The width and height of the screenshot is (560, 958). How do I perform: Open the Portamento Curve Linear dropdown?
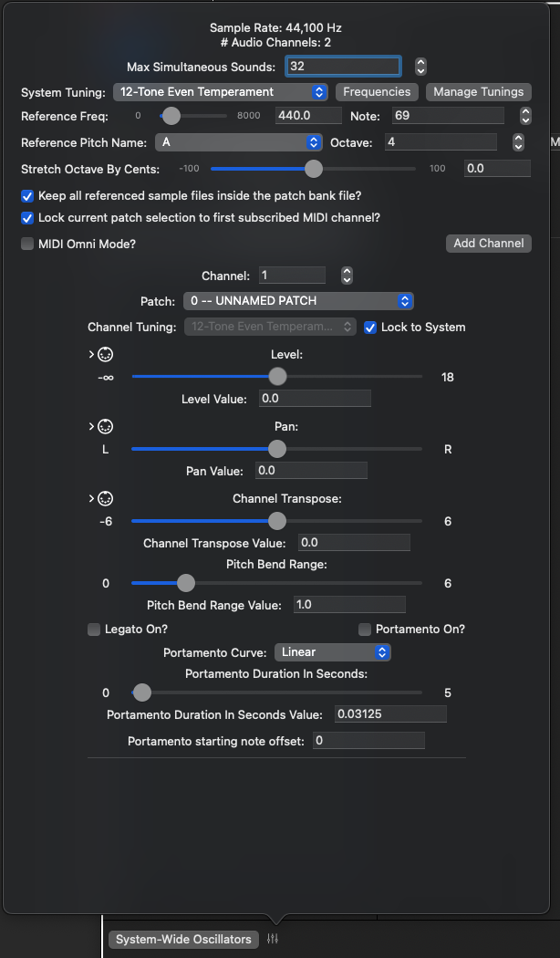pos(333,652)
